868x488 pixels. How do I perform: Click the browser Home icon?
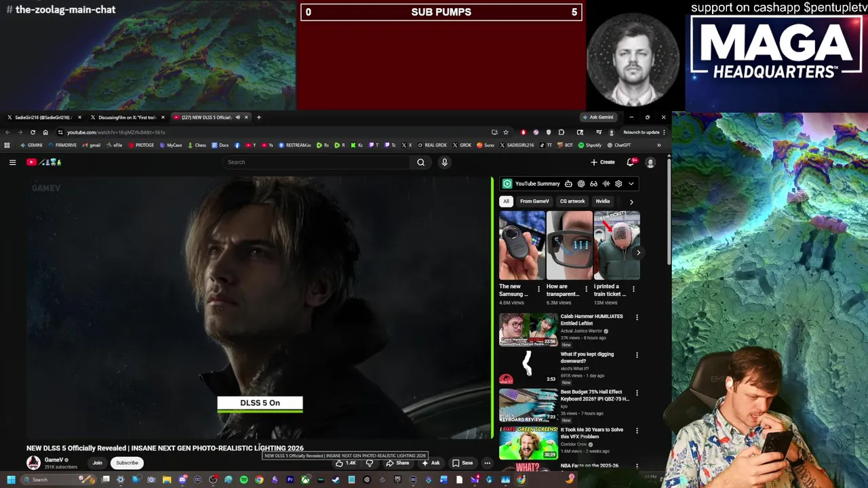(x=45, y=132)
